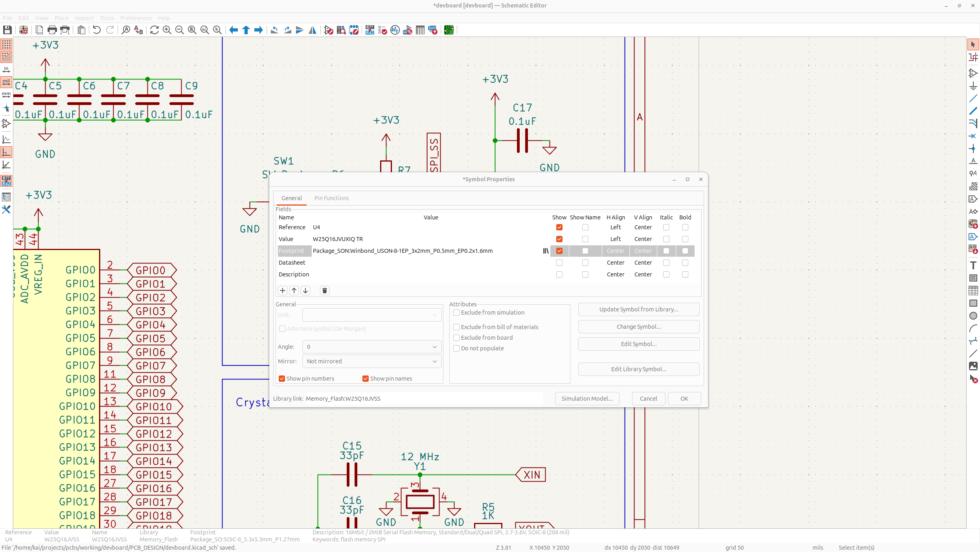
Task: Select the Add Power symbol tool
Action: [973, 86]
